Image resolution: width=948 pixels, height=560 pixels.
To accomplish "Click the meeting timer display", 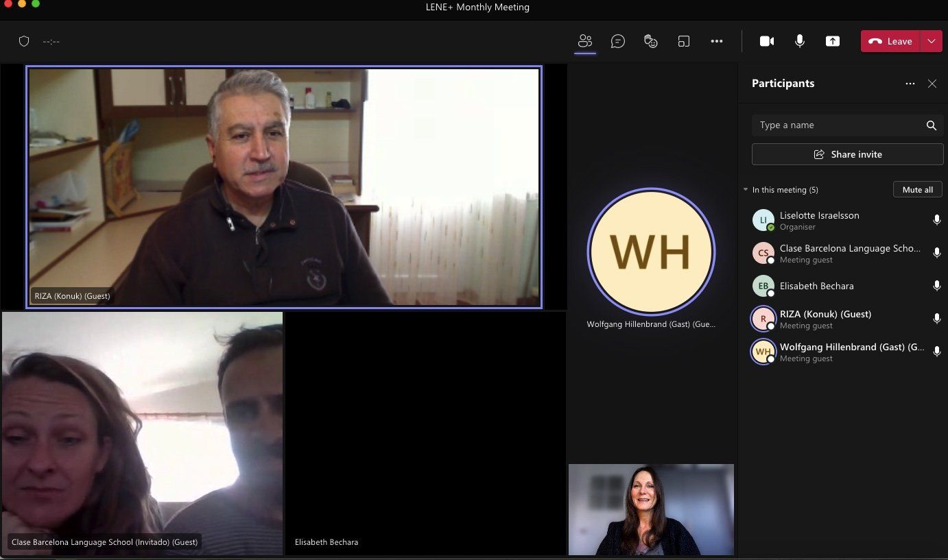I will (x=51, y=41).
